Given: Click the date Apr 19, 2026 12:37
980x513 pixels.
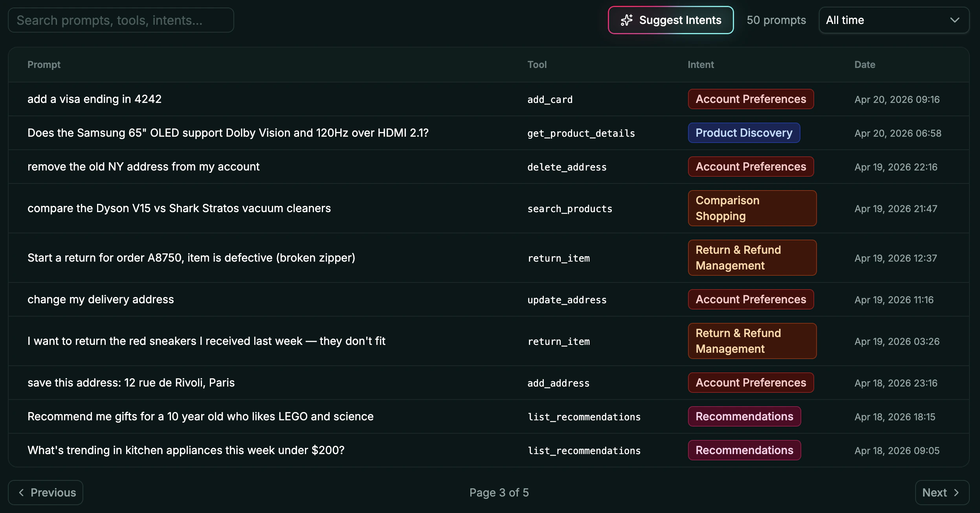Looking at the screenshot, I should point(896,258).
